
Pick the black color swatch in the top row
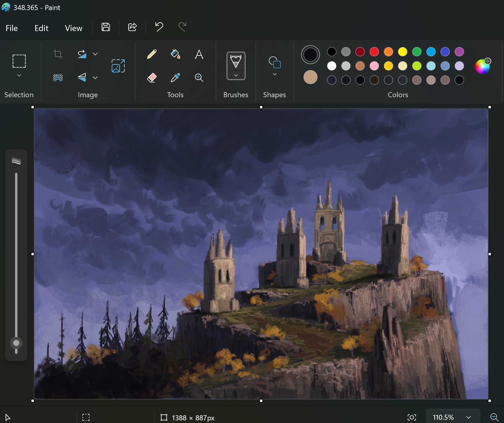pyautogui.click(x=332, y=52)
